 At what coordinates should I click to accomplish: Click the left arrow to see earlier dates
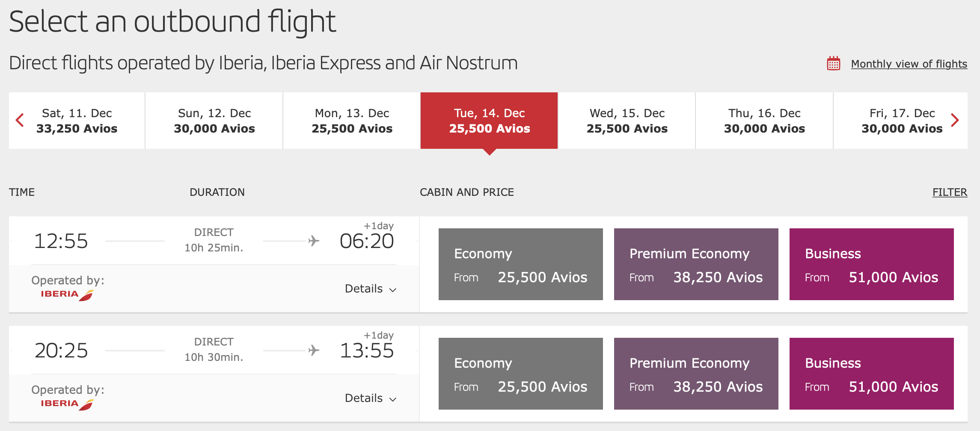tap(19, 120)
